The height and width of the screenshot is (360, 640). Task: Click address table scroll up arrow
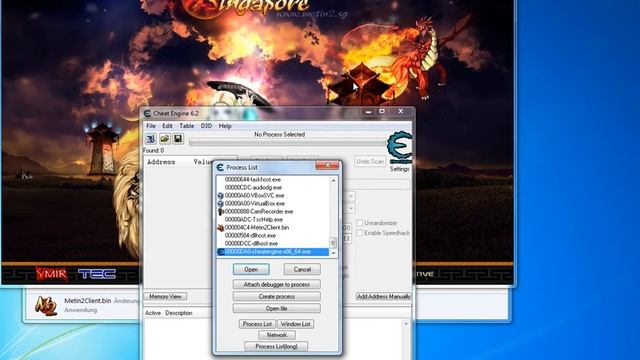click(x=406, y=324)
